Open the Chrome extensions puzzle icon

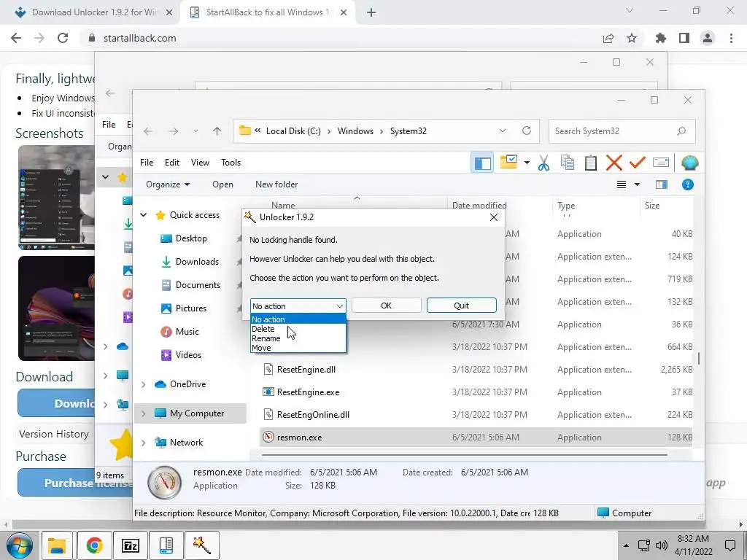pyautogui.click(x=661, y=38)
